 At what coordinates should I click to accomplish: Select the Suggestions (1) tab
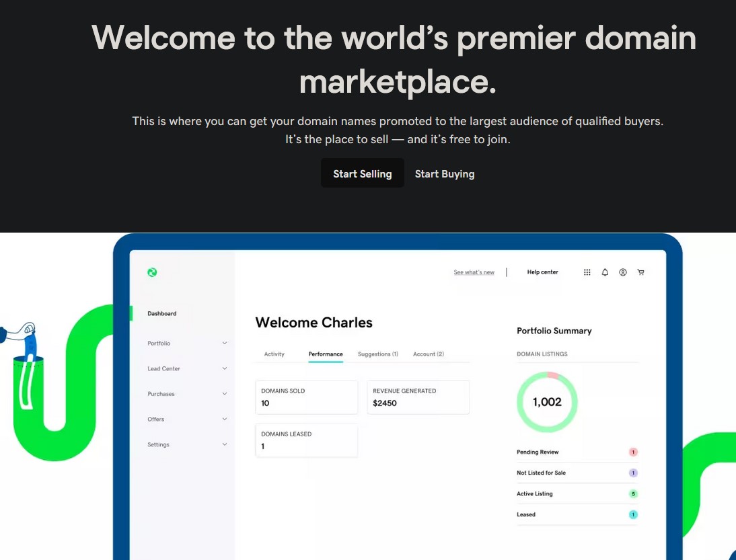377,354
